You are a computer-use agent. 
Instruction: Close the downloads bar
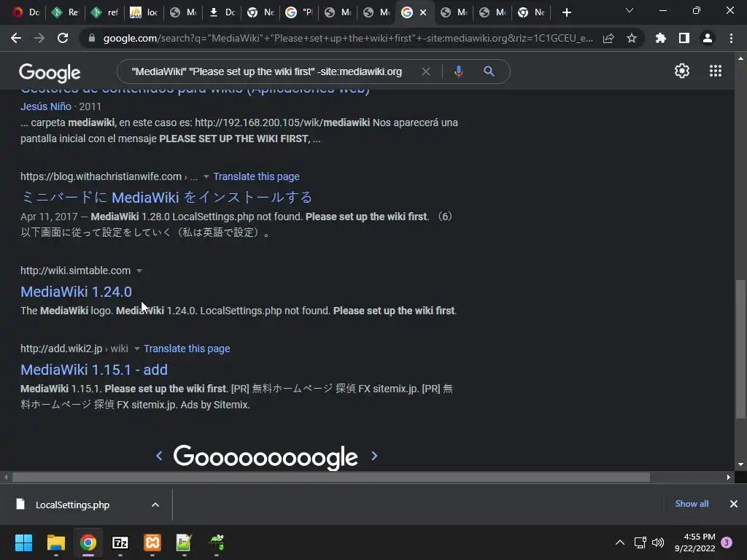tap(734, 504)
